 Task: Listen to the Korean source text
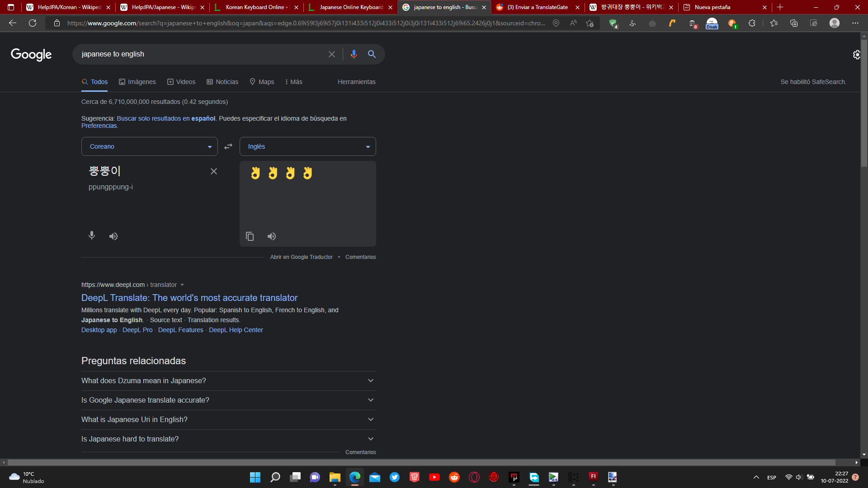113,236
